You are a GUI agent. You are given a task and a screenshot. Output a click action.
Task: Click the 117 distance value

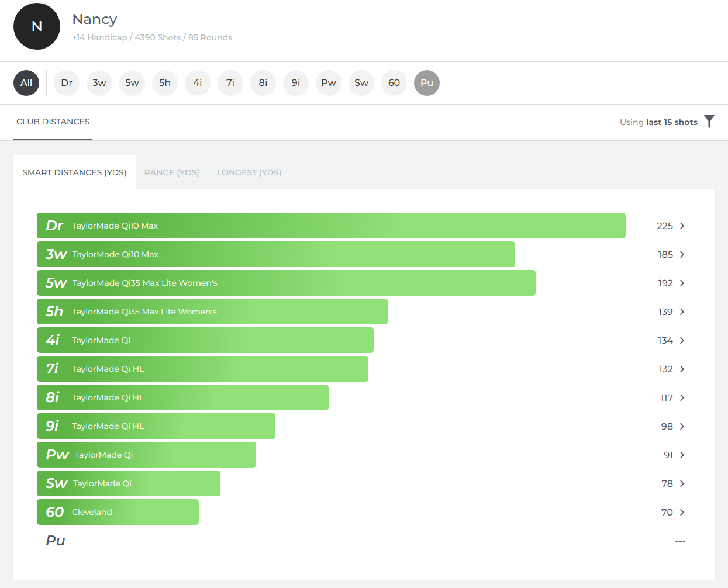[x=667, y=397]
